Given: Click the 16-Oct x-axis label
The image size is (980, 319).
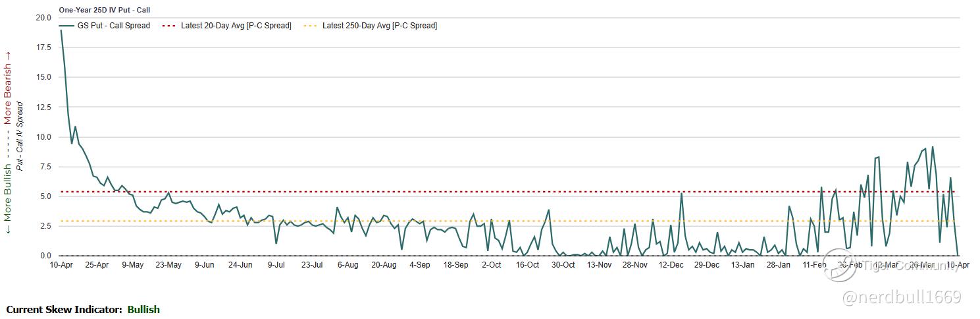Looking at the screenshot, I should tap(527, 265).
